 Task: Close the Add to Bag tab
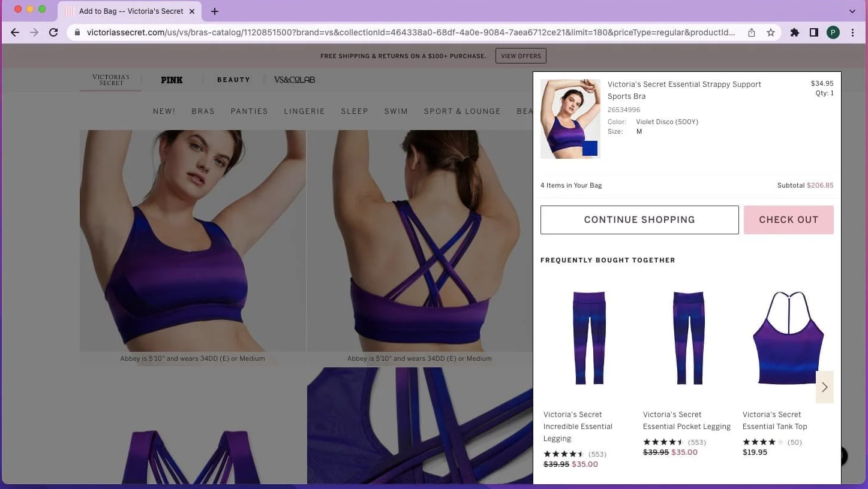point(192,11)
